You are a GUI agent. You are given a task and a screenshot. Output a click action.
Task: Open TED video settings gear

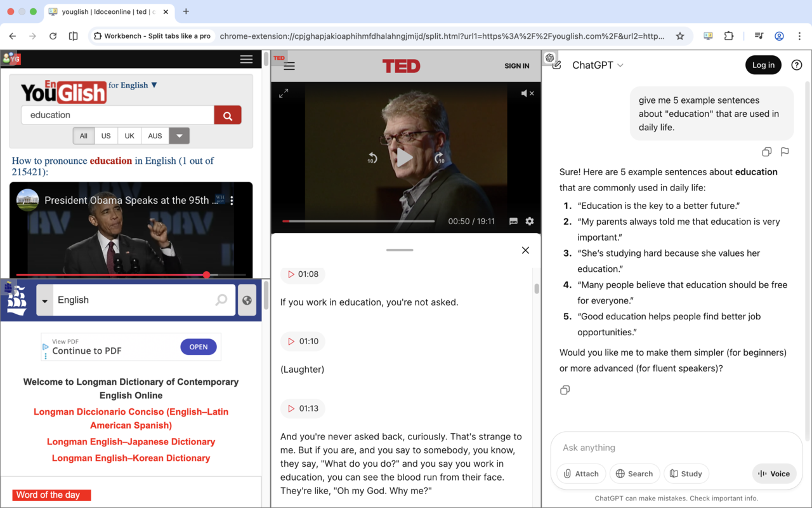pyautogui.click(x=530, y=222)
